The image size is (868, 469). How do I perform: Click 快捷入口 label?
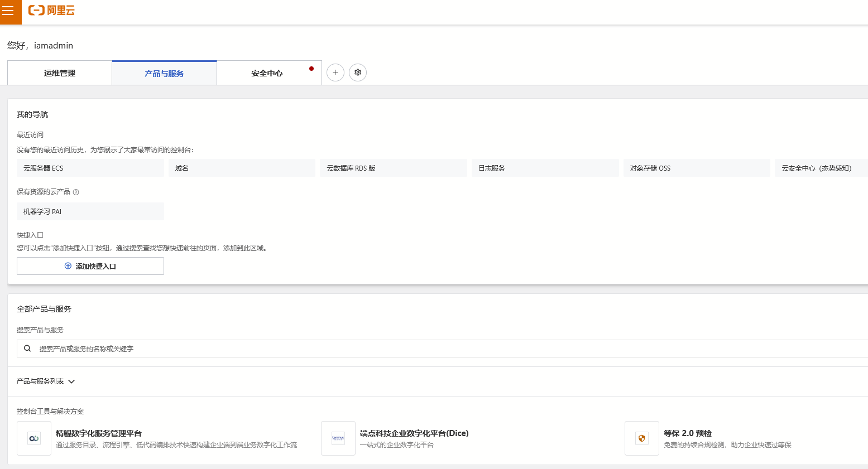pyautogui.click(x=30, y=235)
